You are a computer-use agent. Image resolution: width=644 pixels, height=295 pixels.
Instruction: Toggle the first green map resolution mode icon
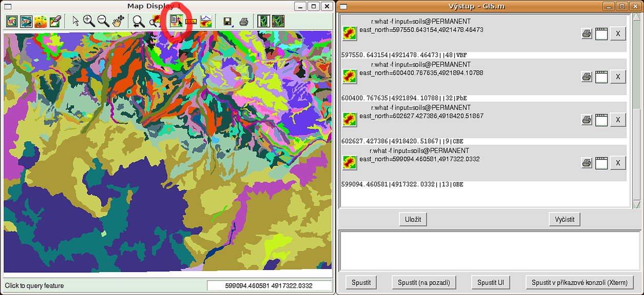tap(264, 22)
